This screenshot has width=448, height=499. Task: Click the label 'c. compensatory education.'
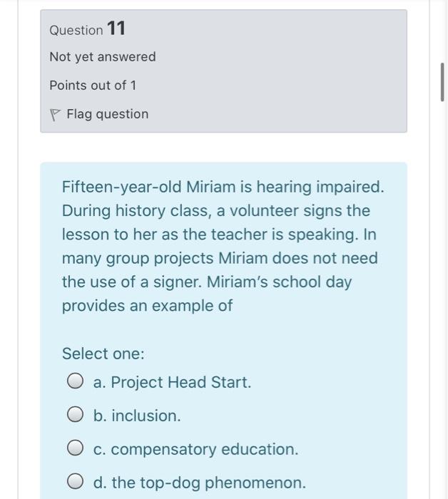pyautogui.click(x=195, y=449)
